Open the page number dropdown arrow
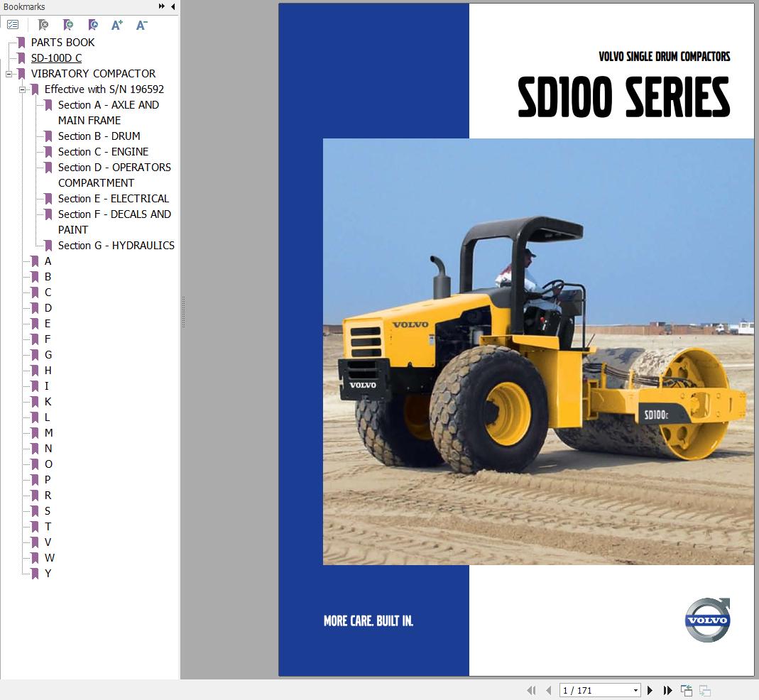 pyautogui.click(x=635, y=690)
